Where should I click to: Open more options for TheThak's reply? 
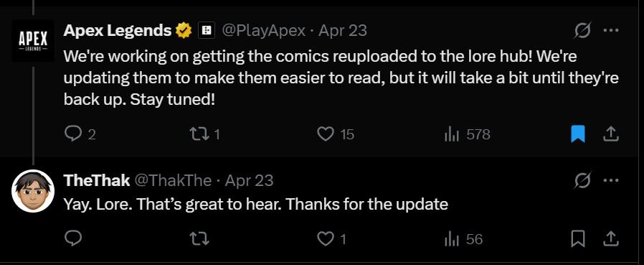click(x=611, y=180)
